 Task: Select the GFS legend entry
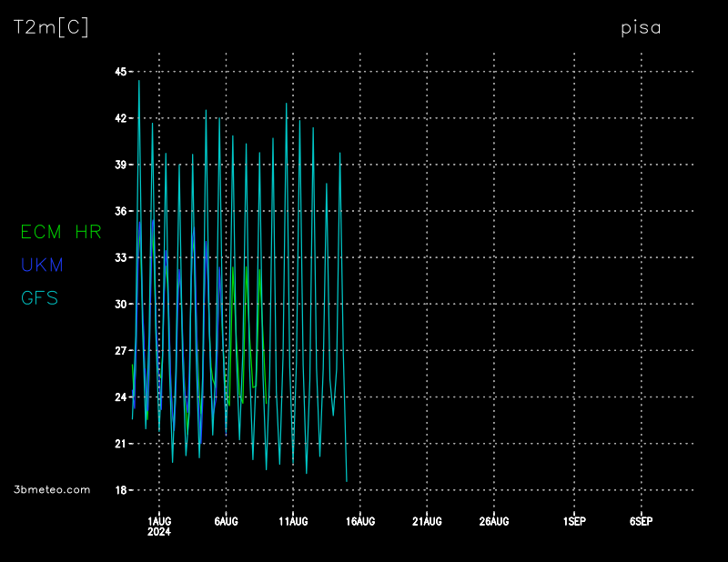click(39, 297)
